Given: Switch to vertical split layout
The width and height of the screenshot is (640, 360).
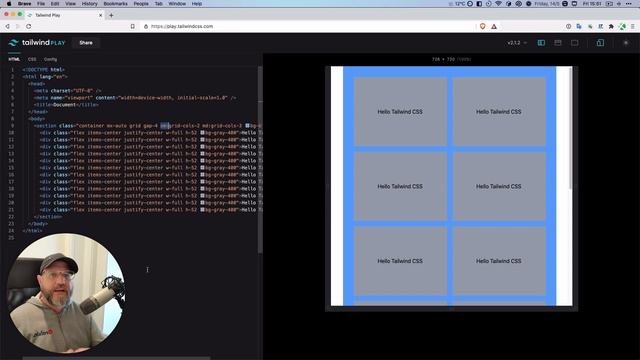Looking at the screenshot, I should point(541,42).
